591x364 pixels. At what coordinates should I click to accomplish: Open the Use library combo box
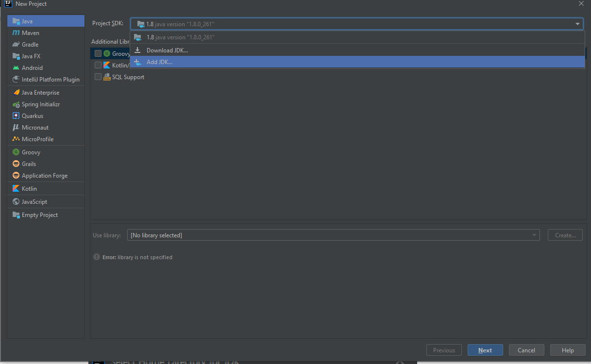click(334, 235)
